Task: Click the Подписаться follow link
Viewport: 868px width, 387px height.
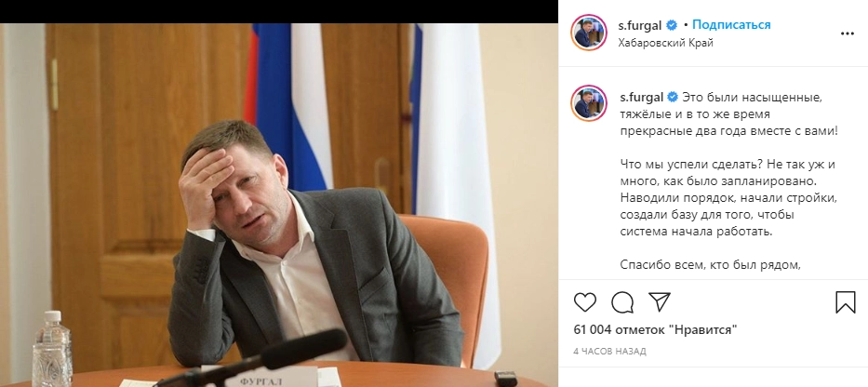Action: 731,25
